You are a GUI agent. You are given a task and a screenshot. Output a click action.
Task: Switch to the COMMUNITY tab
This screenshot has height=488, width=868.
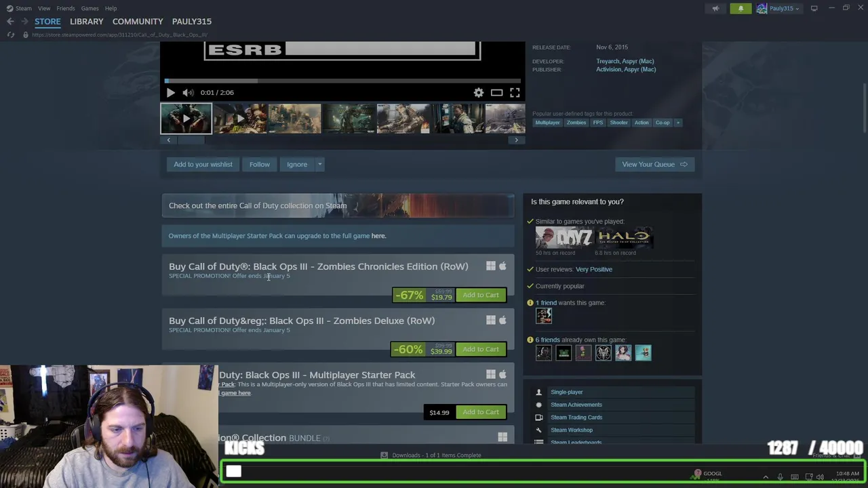tap(138, 22)
